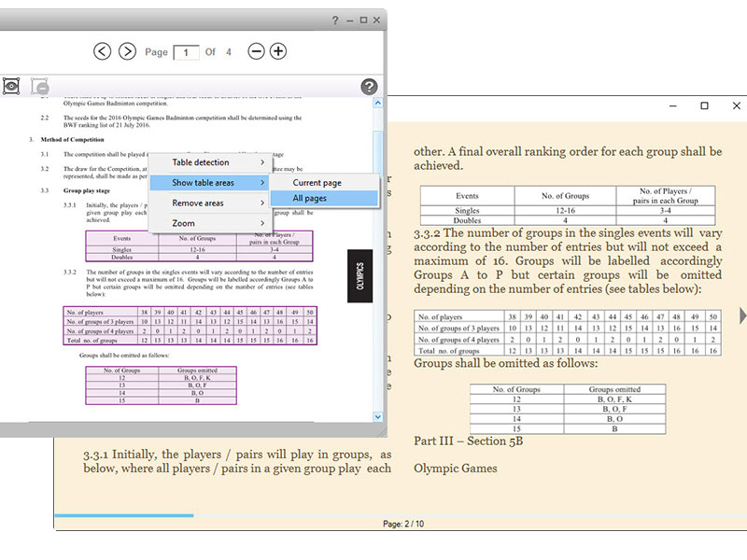Click 'No. of Players / pairs in each Group' header in reader
747x560 pixels.
tap(666, 196)
